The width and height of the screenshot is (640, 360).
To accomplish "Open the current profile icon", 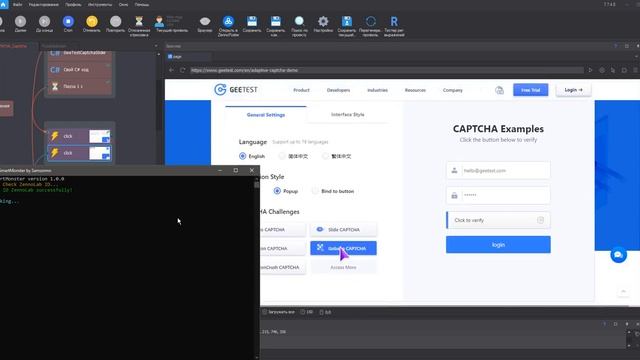I will (x=159, y=21).
